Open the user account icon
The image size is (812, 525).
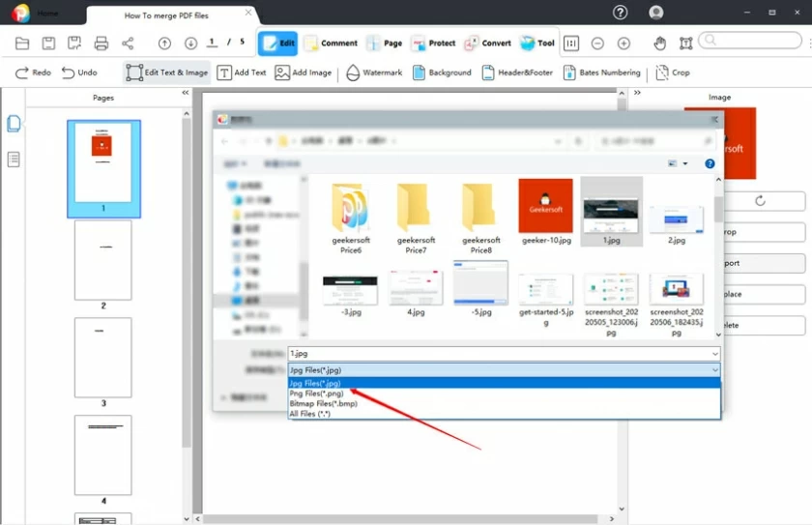[x=656, y=12]
